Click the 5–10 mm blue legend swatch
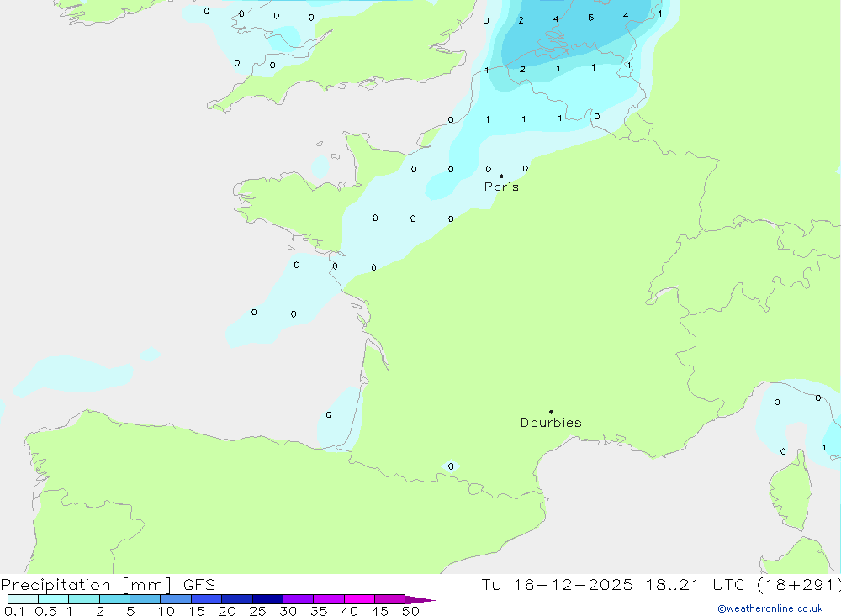 145,599
